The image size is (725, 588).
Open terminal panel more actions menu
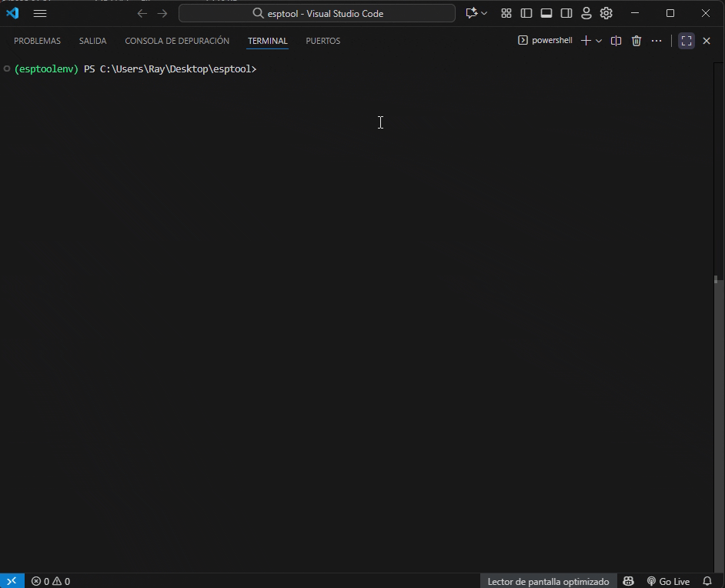click(657, 41)
